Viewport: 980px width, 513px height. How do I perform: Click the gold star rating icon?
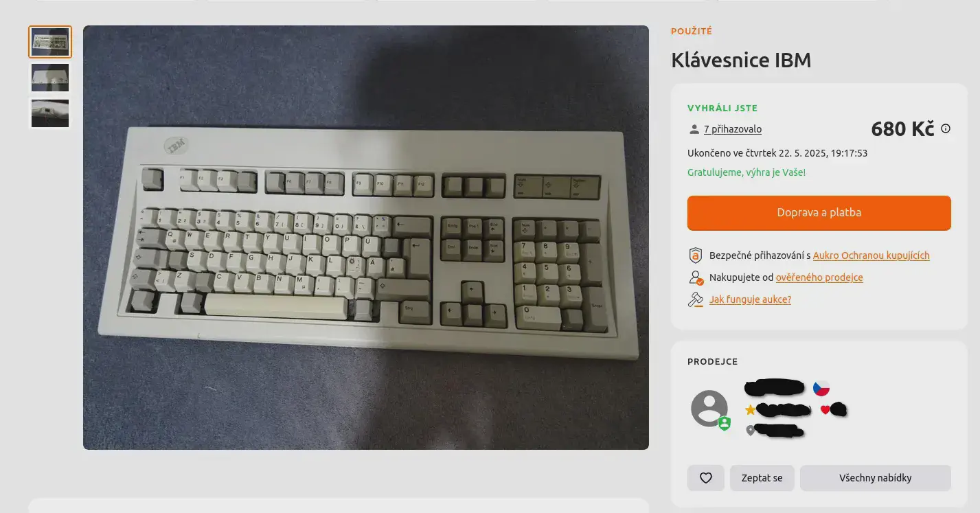coord(750,410)
